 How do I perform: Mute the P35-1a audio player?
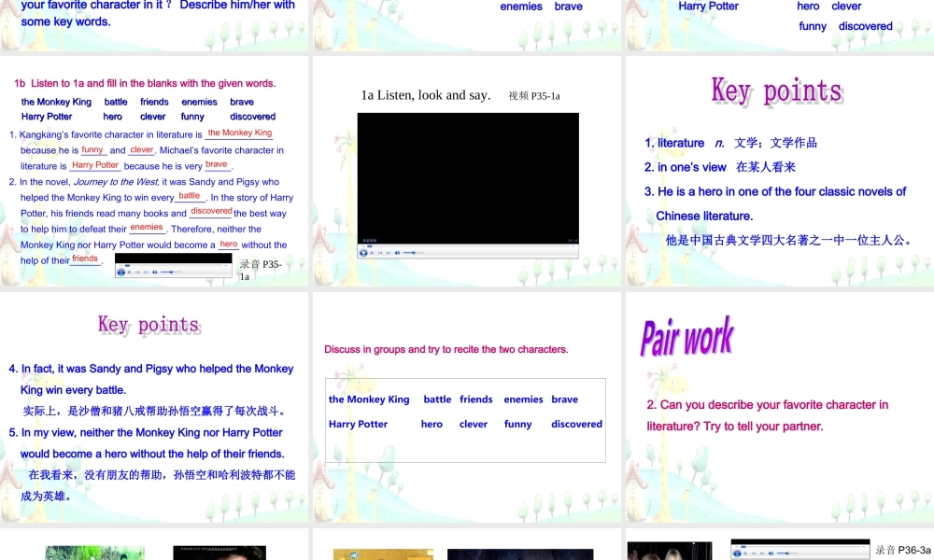coord(154,272)
